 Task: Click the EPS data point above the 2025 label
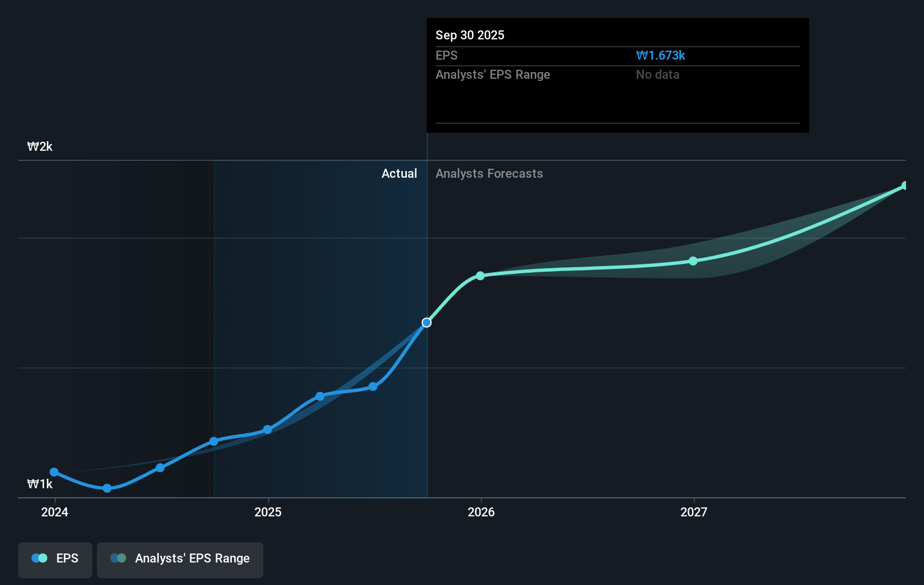pos(267,430)
